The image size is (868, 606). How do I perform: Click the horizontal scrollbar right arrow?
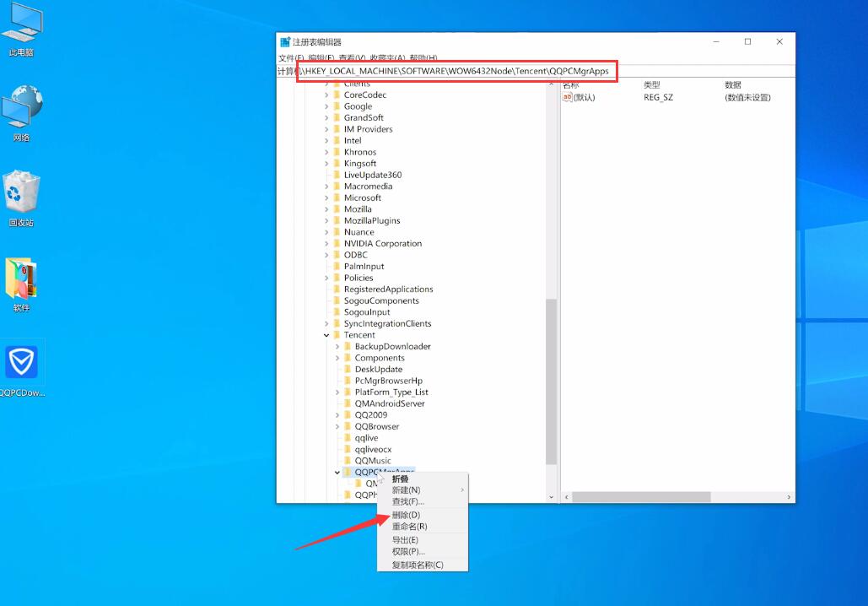[789, 497]
